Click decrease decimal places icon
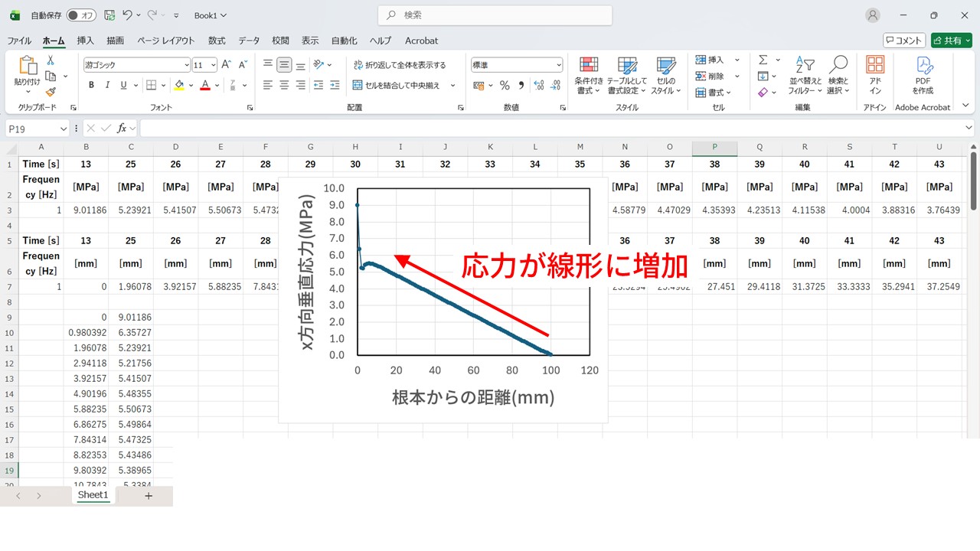Viewport: 980px width, 551px height. coord(557,85)
